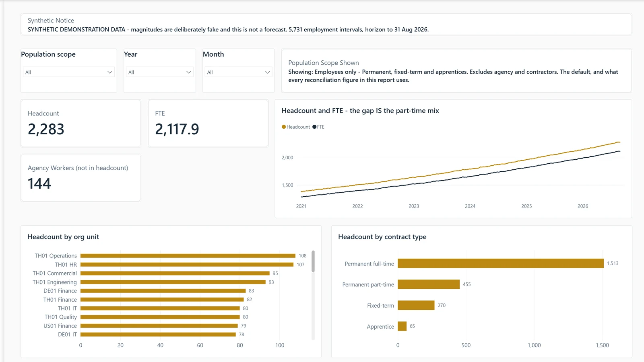Viewport: 644px width, 362px height.
Task: Click the 'Headcount by contract type' title
Action: [382, 237]
